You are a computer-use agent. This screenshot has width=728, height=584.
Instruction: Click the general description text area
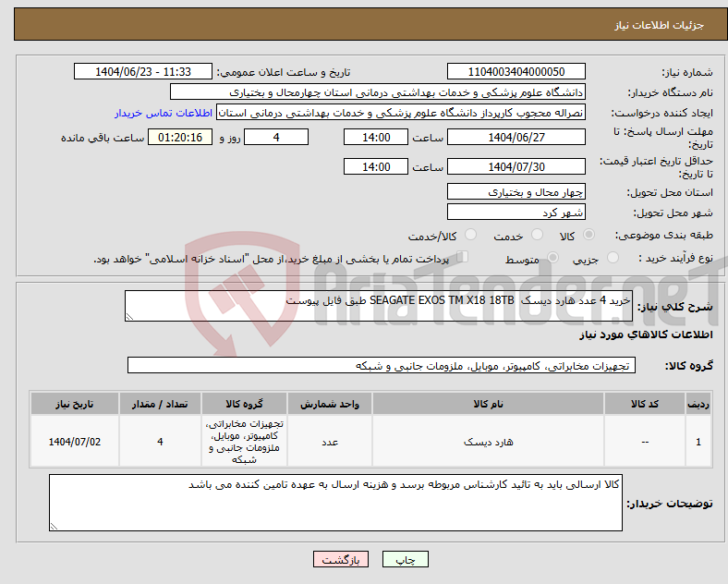click(x=379, y=306)
